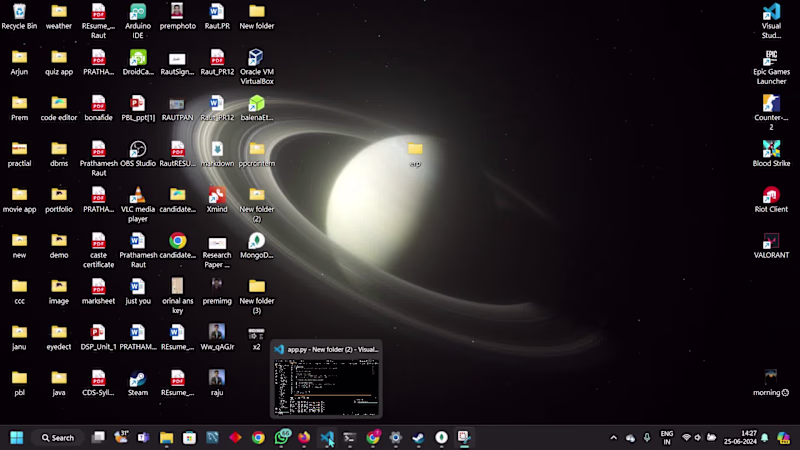Select the DroidCam desktop shortcut
The height and width of the screenshot is (450, 800).
(x=138, y=62)
